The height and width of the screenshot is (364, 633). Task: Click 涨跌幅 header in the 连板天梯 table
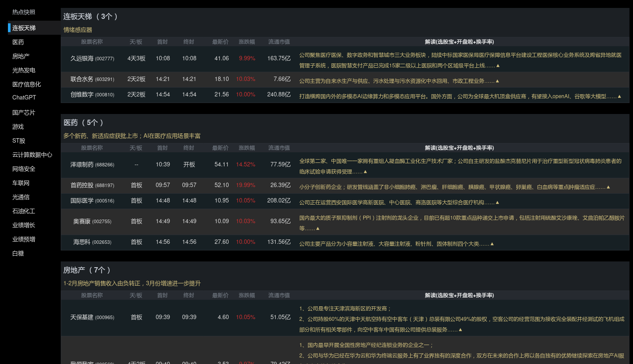(247, 42)
